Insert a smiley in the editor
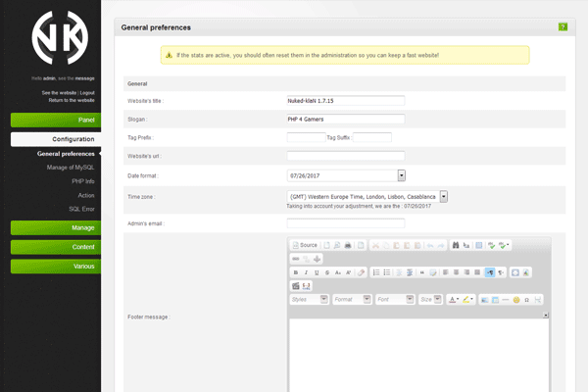The width and height of the screenshot is (588, 392). click(x=515, y=299)
